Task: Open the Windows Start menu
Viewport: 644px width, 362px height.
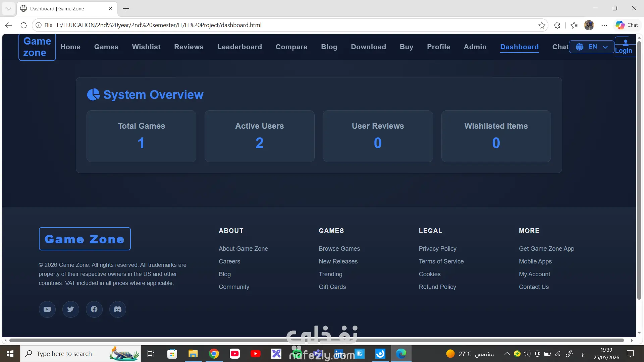Action: click(x=10, y=354)
